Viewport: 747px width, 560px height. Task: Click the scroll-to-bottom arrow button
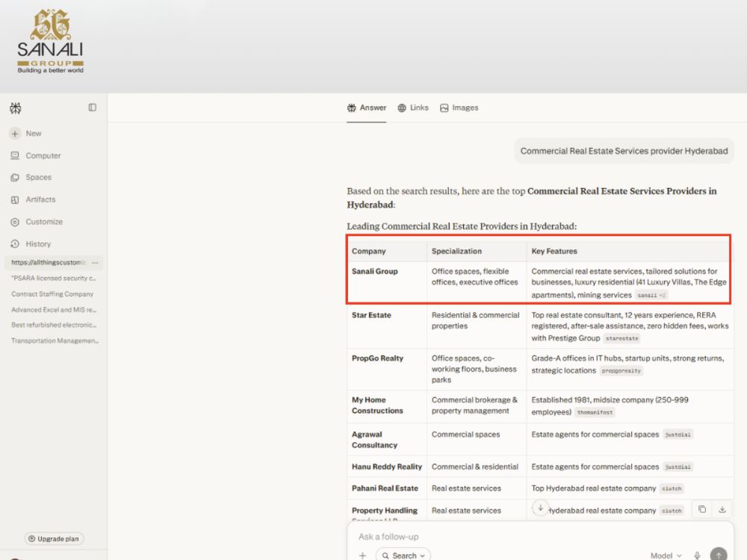[x=540, y=508]
